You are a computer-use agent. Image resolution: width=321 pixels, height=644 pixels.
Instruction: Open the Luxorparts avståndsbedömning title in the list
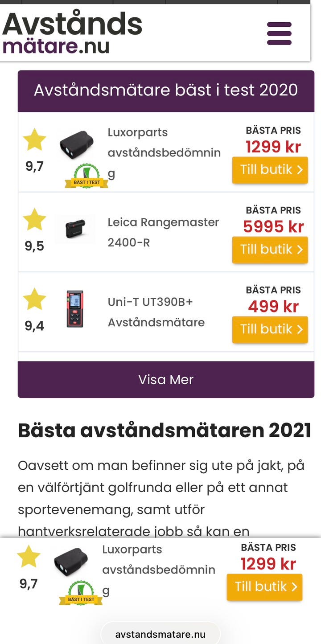click(164, 152)
